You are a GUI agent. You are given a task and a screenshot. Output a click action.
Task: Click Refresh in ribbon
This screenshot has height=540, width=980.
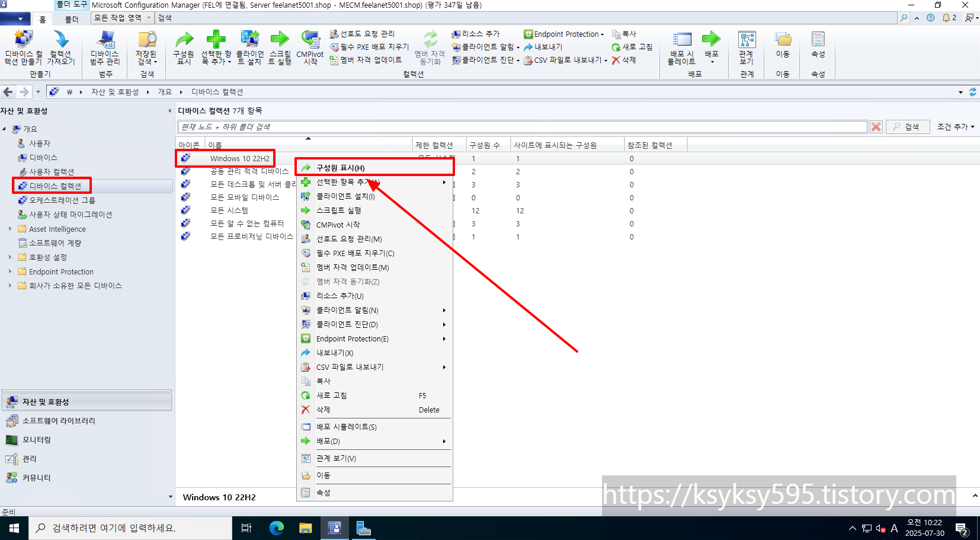[632, 47]
